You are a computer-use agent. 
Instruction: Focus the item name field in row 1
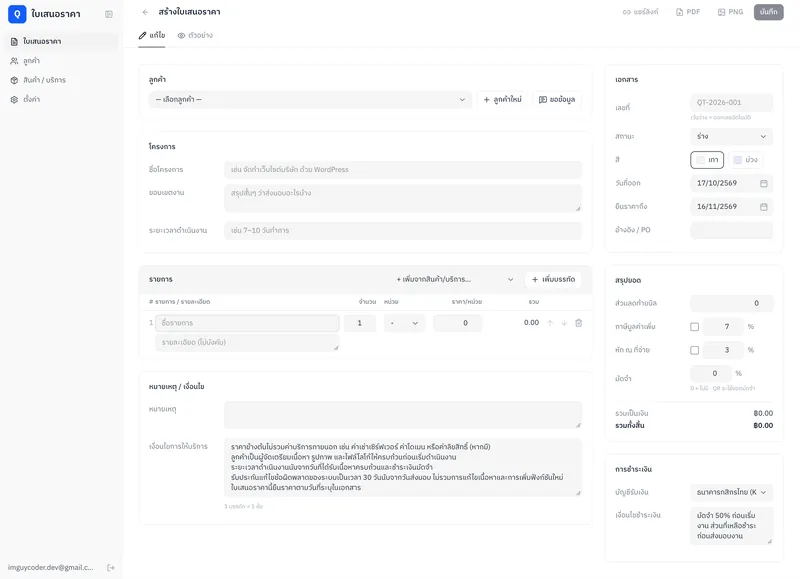pos(247,323)
